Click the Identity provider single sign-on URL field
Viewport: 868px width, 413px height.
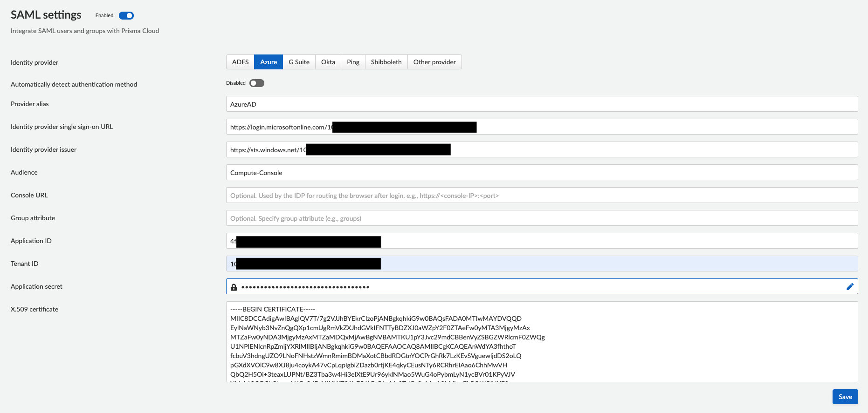coord(542,127)
